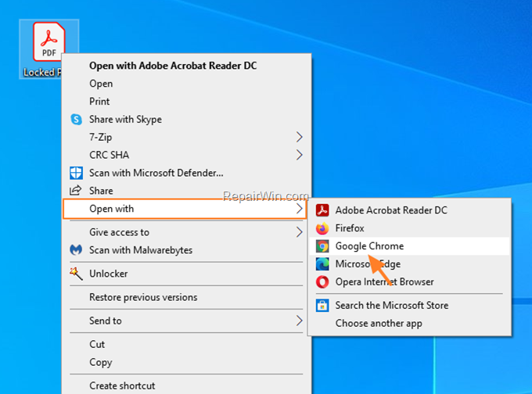Click the Locked P file name label
The width and height of the screenshot is (532, 394).
42,72
